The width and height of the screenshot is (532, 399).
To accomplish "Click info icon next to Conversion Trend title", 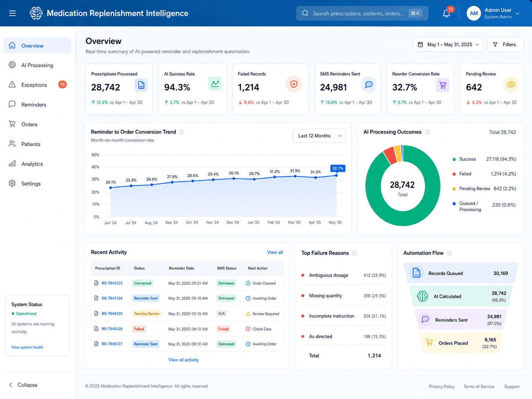I will pyautogui.click(x=181, y=132).
